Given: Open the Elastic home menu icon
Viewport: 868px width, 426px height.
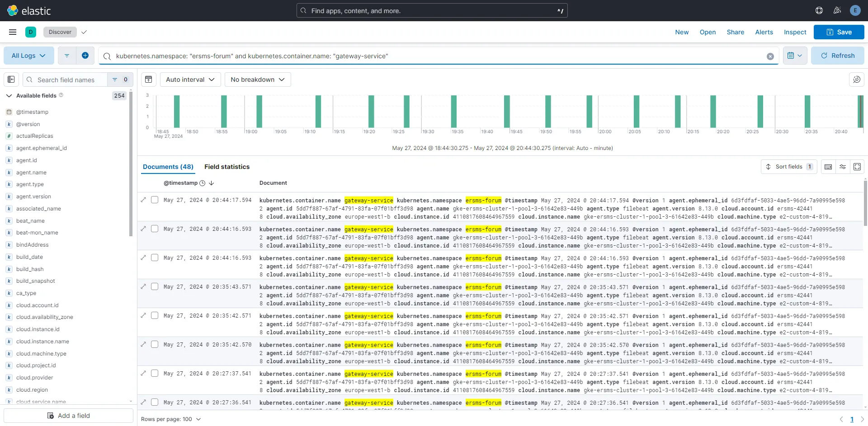Looking at the screenshot, I should pyautogui.click(x=12, y=10).
